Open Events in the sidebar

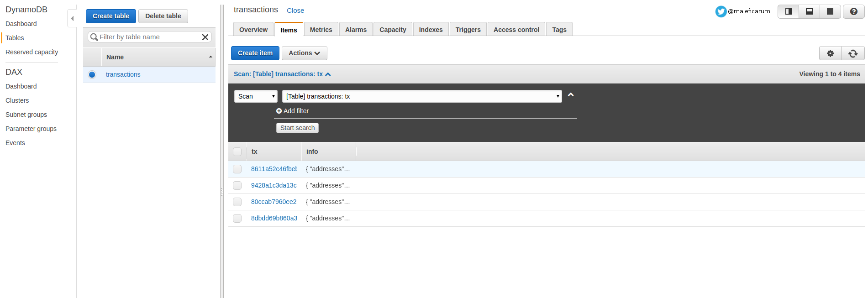coord(15,143)
